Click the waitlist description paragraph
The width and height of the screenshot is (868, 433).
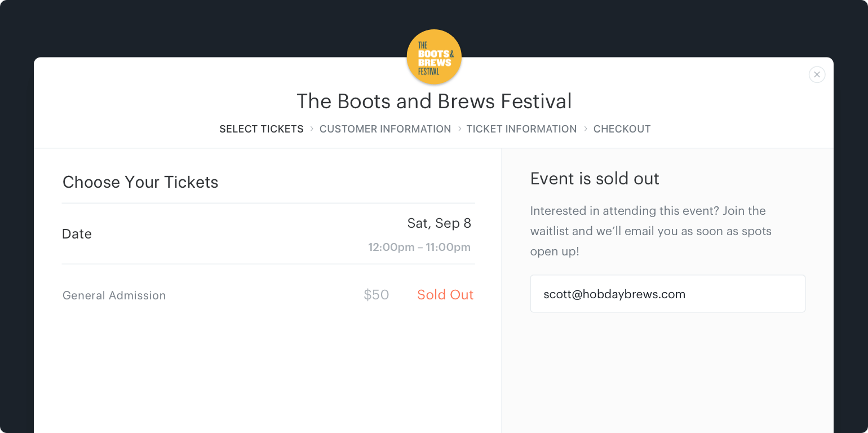650,231
